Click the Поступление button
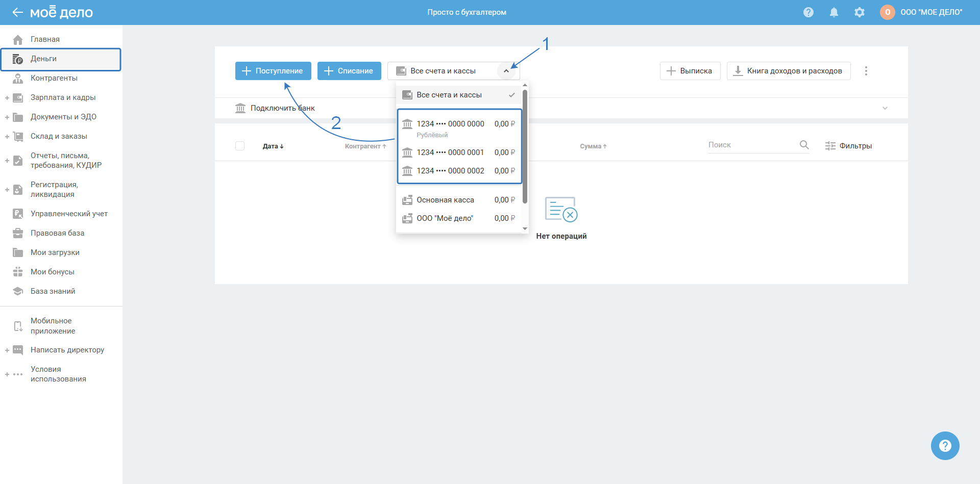 273,71
